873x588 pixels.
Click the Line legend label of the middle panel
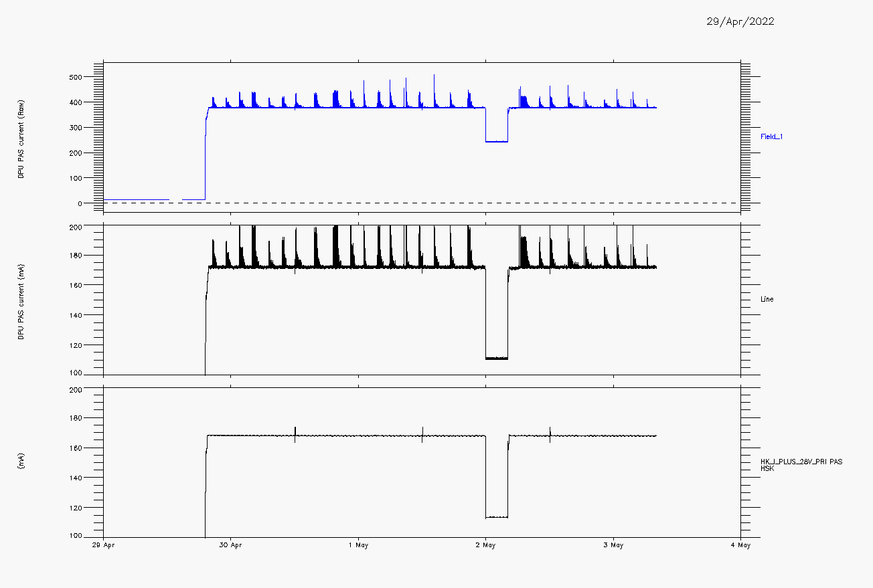click(x=767, y=299)
